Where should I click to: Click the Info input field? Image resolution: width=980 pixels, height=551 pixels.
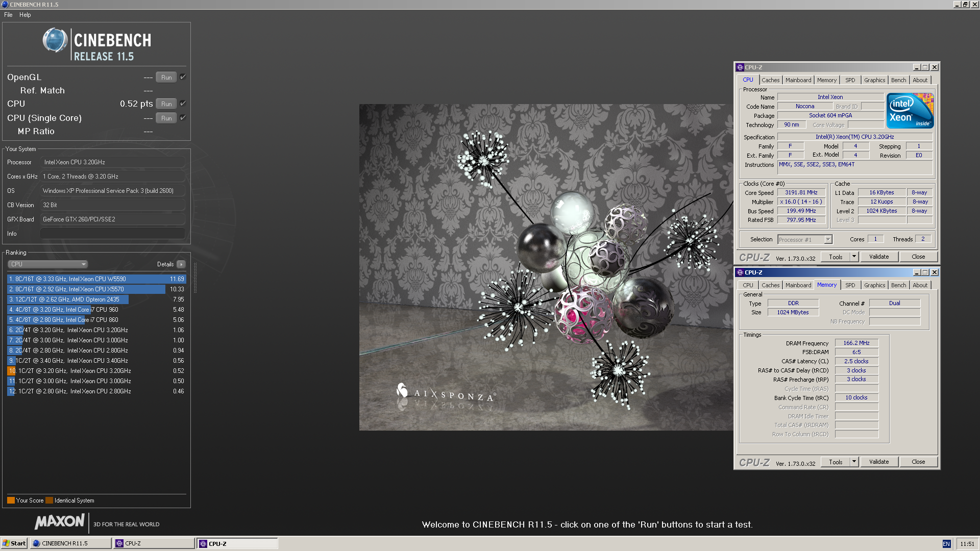click(x=112, y=234)
